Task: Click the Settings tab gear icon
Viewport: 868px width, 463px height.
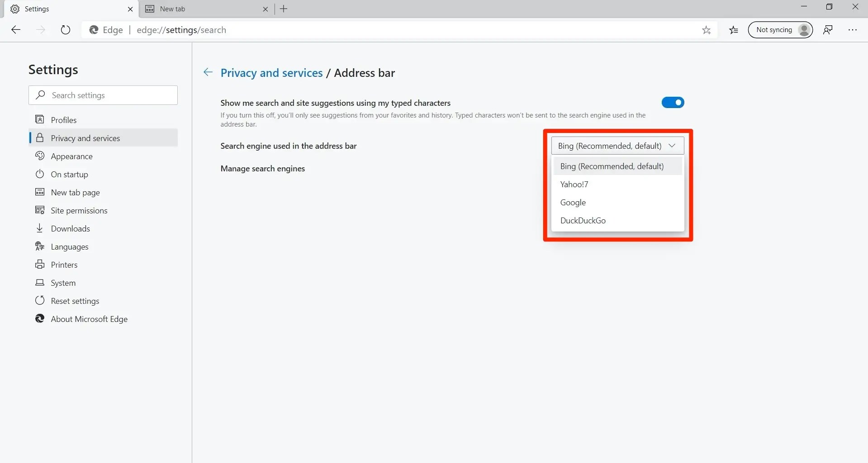Action: pyautogui.click(x=15, y=9)
